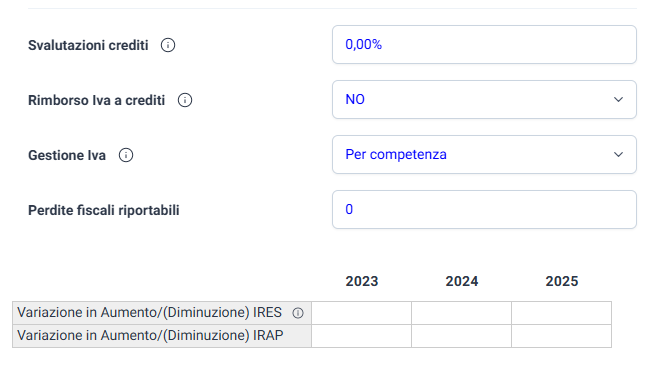Click the 2023 column header
This screenshot has height=390, width=659.
tap(362, 281)
